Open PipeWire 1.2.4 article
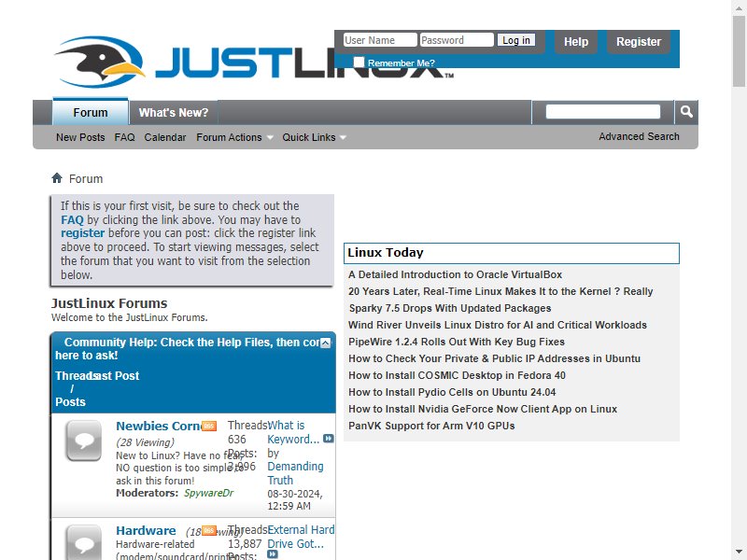The height and width of the screenshot is (560, 747). coord(457,342)
